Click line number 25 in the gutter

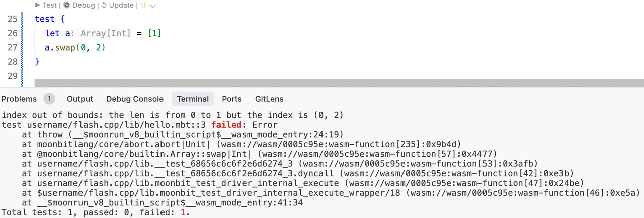(x=12, y=19)
